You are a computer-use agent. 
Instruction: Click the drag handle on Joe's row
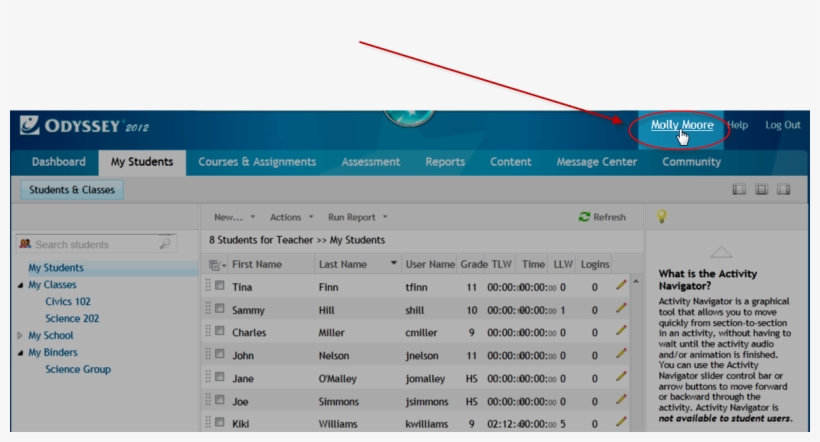(x=208, y=400)
